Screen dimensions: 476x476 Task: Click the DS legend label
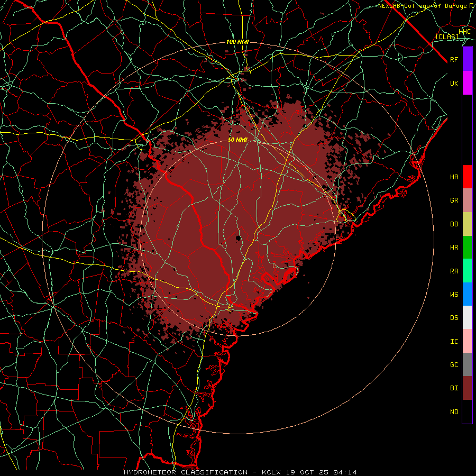pos(454,318)
